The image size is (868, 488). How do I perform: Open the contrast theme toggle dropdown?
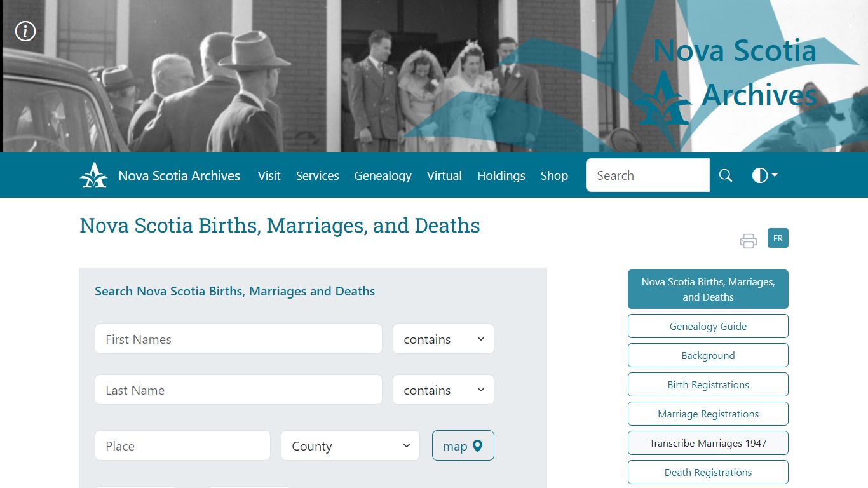765,175
